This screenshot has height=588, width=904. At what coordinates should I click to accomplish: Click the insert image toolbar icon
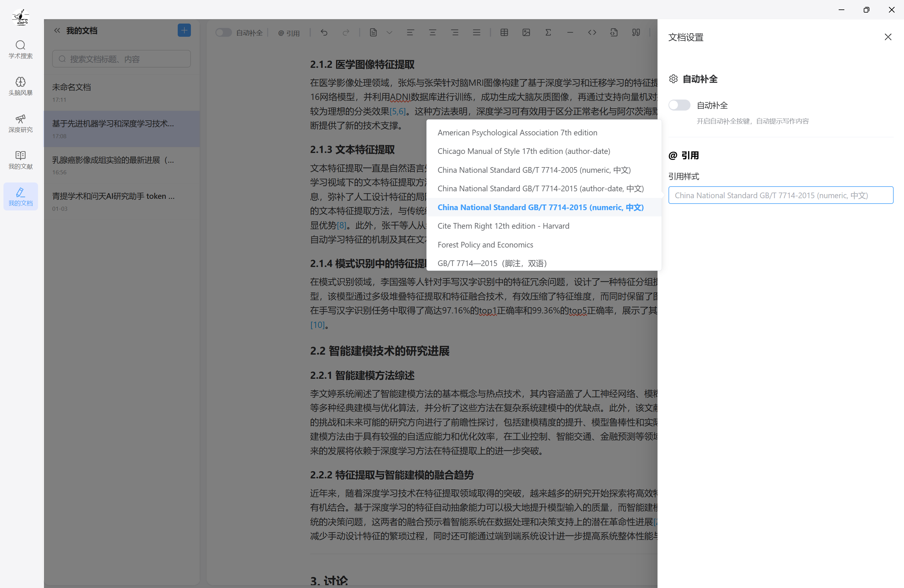pos(526,33)
